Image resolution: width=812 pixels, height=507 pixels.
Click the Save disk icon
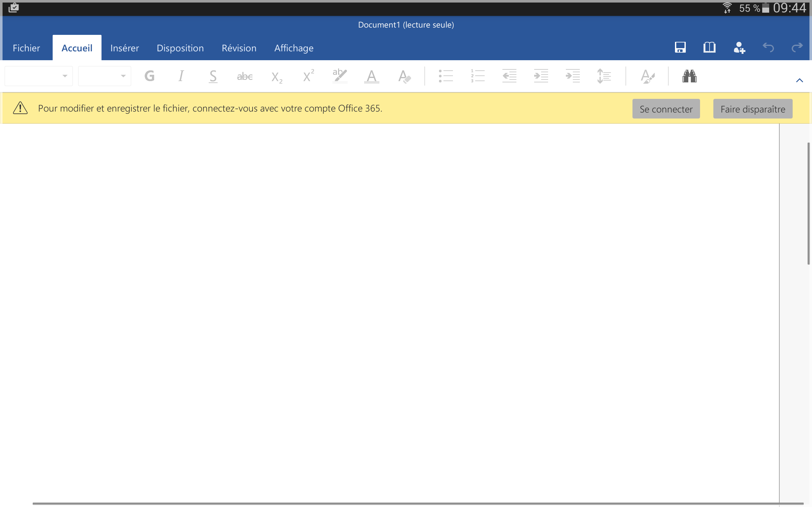coord(680,48)
